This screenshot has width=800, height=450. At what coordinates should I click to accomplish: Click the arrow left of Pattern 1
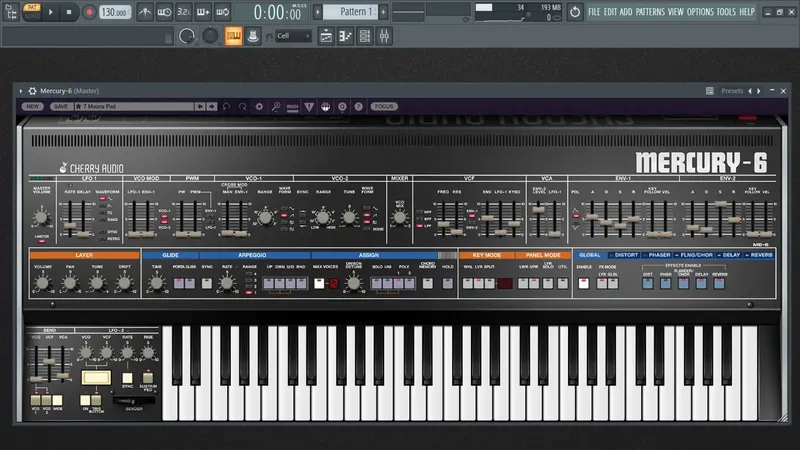318,12
